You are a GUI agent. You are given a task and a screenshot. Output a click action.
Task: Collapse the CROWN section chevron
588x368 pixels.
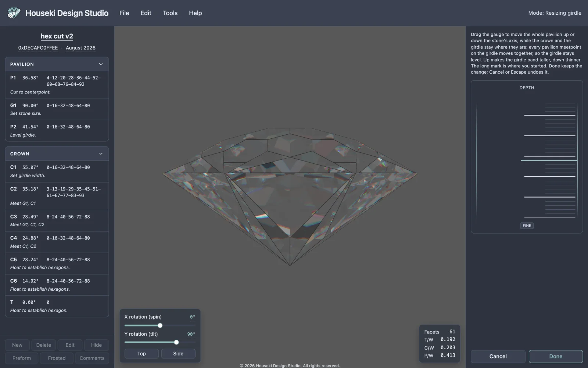tap(101, 154)
